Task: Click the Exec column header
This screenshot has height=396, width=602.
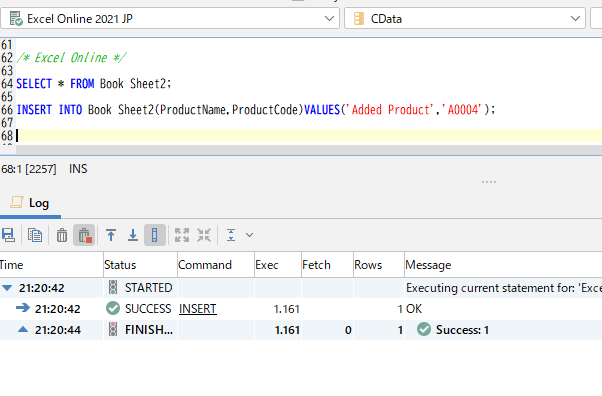Action: [278, 265]
